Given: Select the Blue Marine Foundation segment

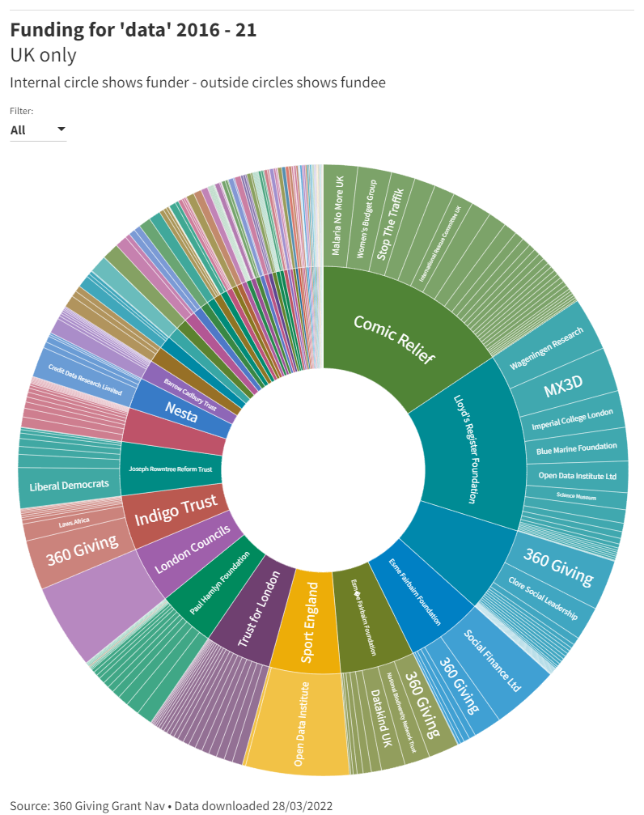Looking at the screenshot, I should click(576, 448).
